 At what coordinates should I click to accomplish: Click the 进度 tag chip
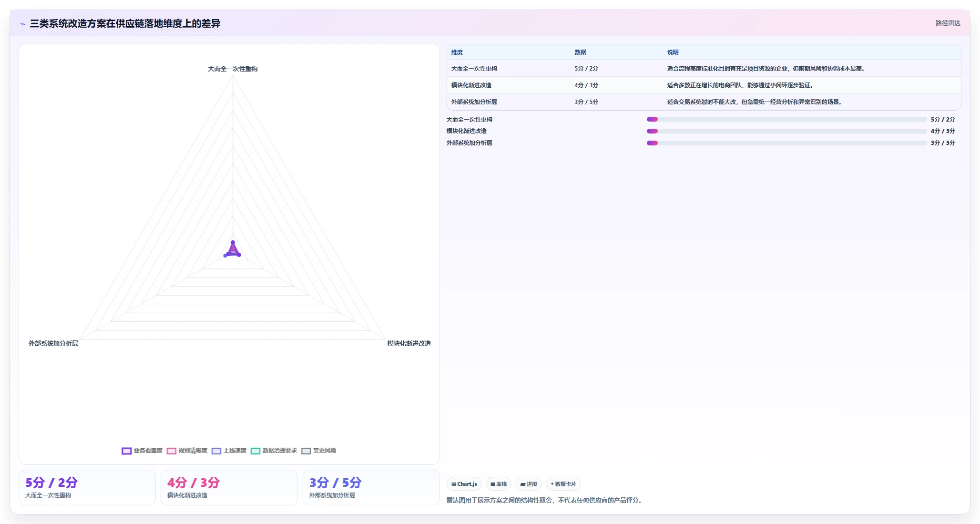(x=529, y=484)
